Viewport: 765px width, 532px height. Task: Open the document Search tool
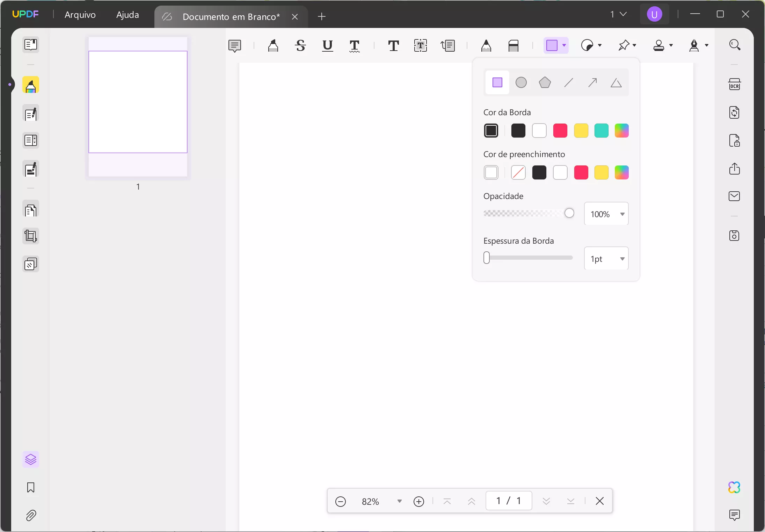735,45
